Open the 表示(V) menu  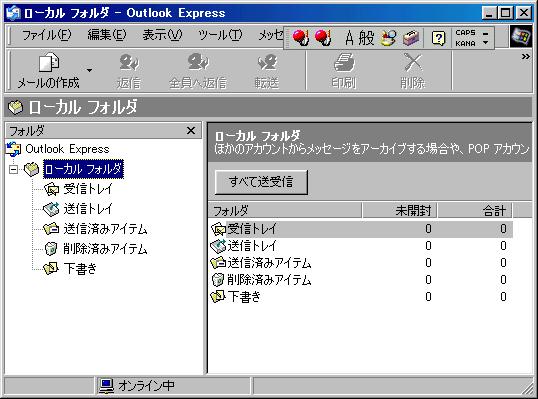pyautogui.click(x=162, y=35)
